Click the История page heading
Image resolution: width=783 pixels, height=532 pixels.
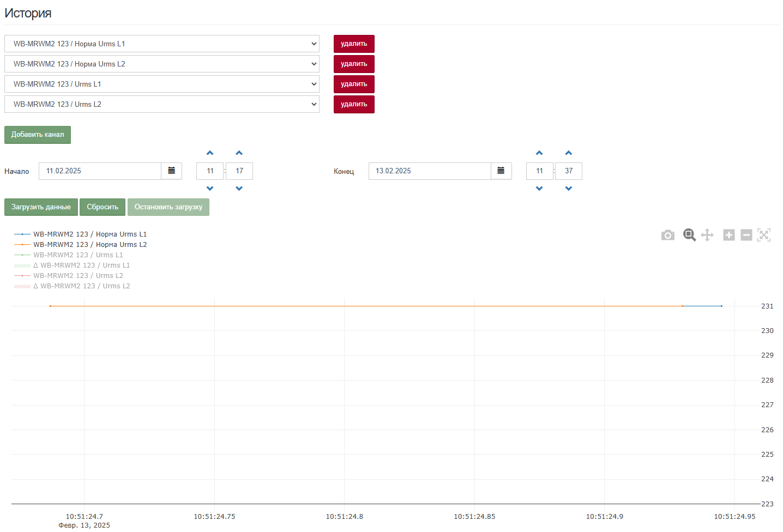(28, 13)
